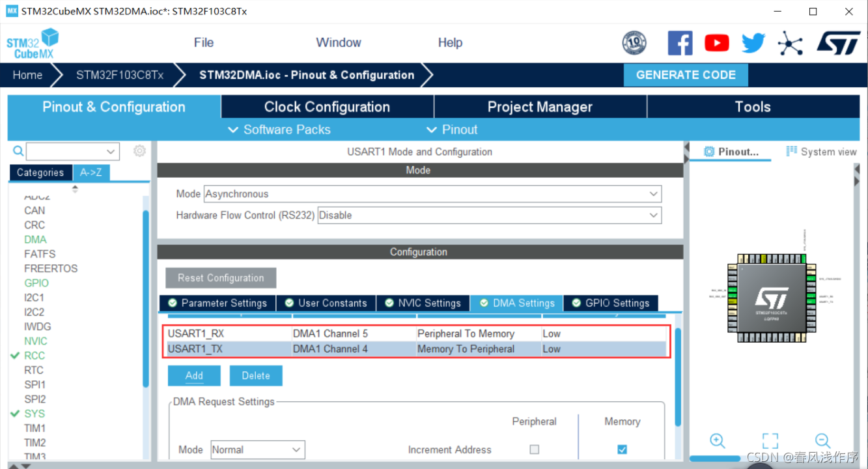Click the STM32F103C8Tx chip graphic
This screenshot has width=868, height=469.
tap(772, 298)
